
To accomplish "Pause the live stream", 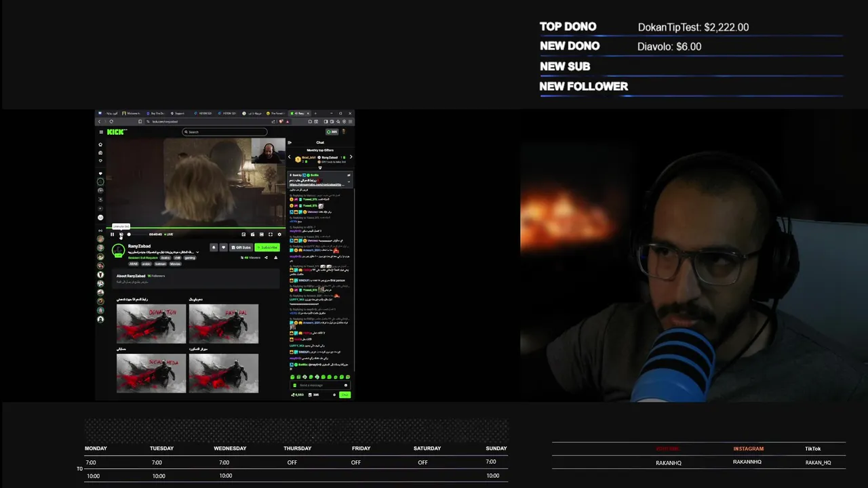I will (x=113, y=235).
